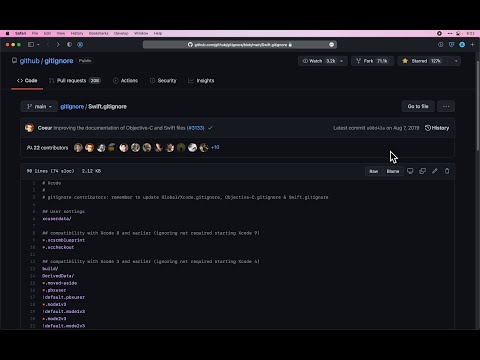Image resolution: width=480 pixels, height=360 pixels.
Task: Open file in GitHub Desktop icon
Action: point(410,171)
